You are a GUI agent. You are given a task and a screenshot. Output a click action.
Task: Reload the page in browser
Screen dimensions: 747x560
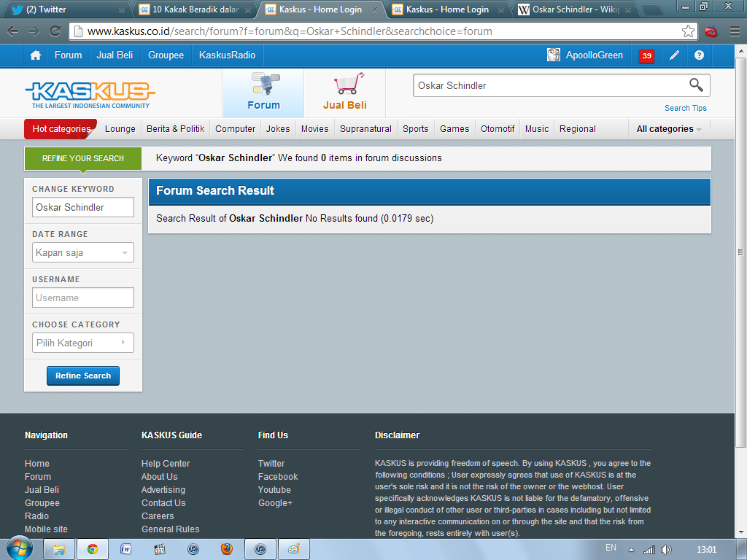click(x=55, y=31)
